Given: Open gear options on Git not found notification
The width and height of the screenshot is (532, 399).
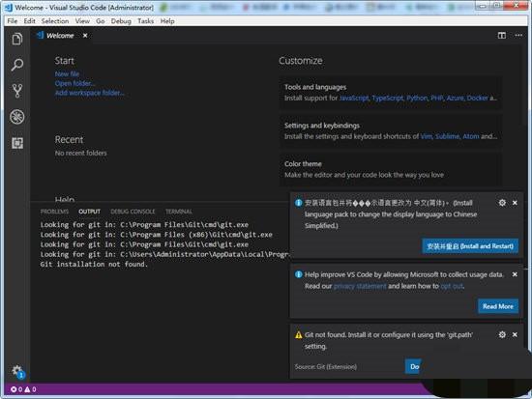Looking at the screenshot, I should tap(502, 334).
